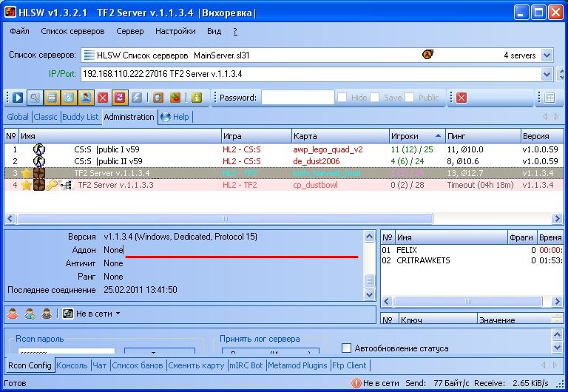Click the pink refresh arrows toolbar icon

coord(120,98)
